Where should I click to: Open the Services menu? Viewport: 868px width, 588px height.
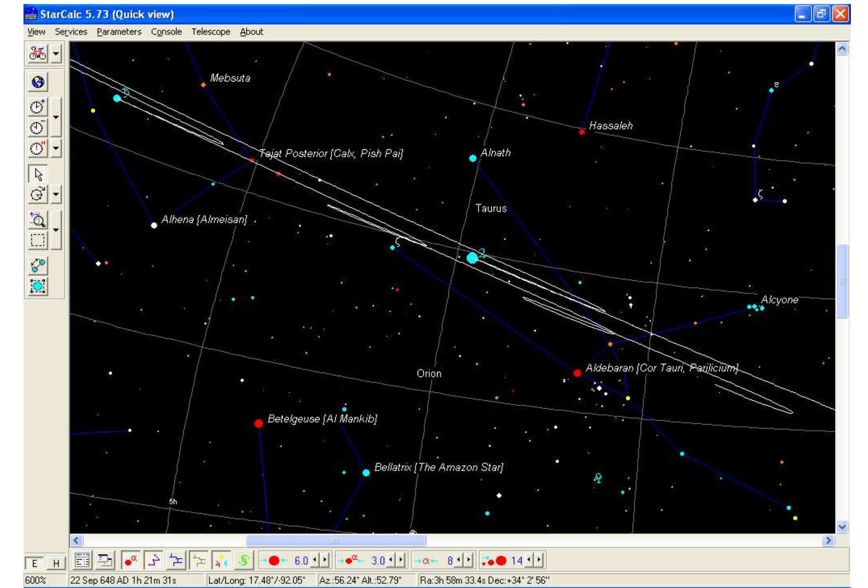click(71, 32)
